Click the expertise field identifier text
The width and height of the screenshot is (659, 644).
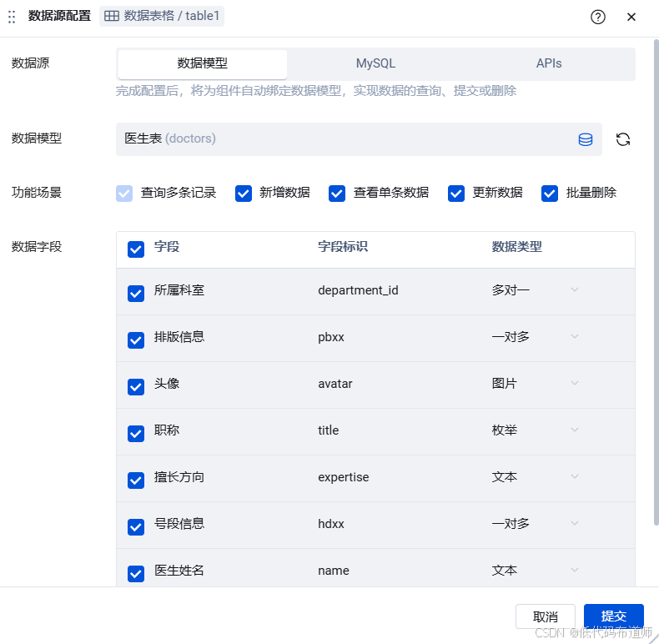[344, 477]
